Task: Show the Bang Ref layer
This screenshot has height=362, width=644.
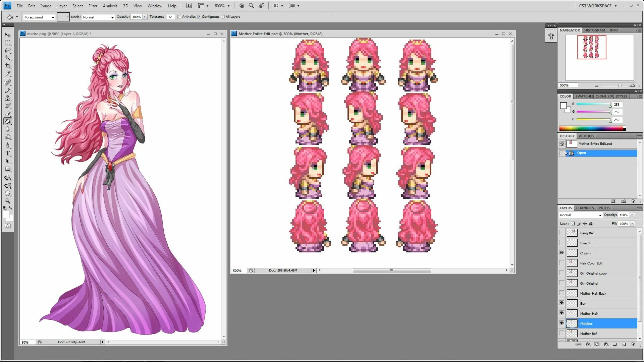Action: [x=561, y=233]
